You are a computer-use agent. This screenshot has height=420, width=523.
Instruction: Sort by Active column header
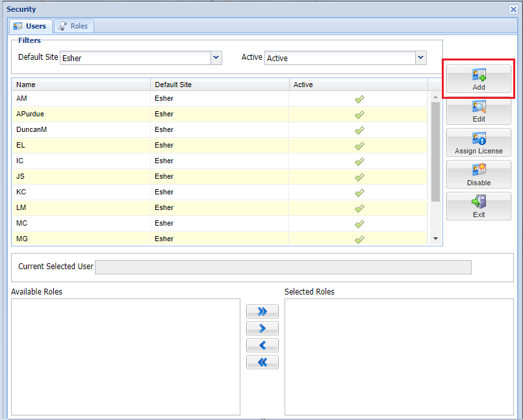[x=359, y=85]
